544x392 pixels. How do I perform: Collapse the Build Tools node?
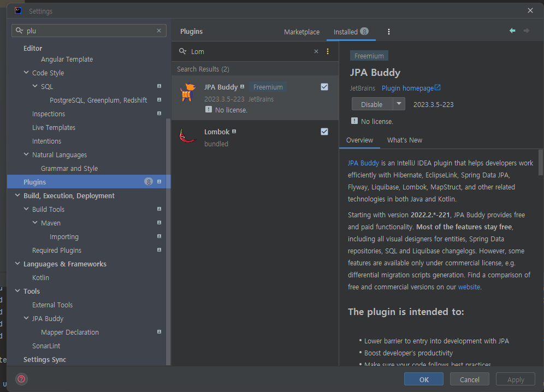(x=26, y=209)
